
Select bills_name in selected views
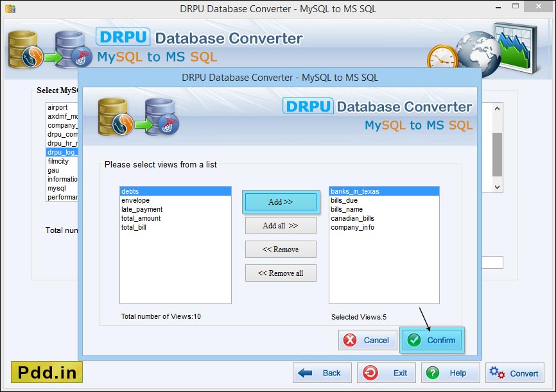tap(384, 209)
